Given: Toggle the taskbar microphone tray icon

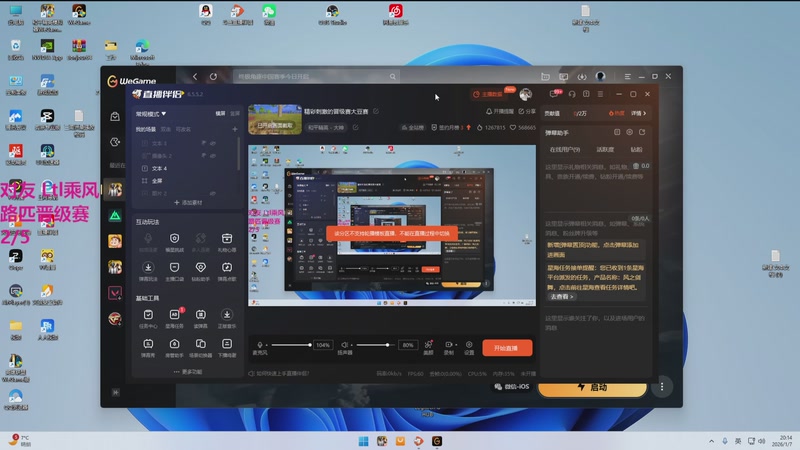Looking at the screenshot, I should pyautogui.click(x=724, y=441).
